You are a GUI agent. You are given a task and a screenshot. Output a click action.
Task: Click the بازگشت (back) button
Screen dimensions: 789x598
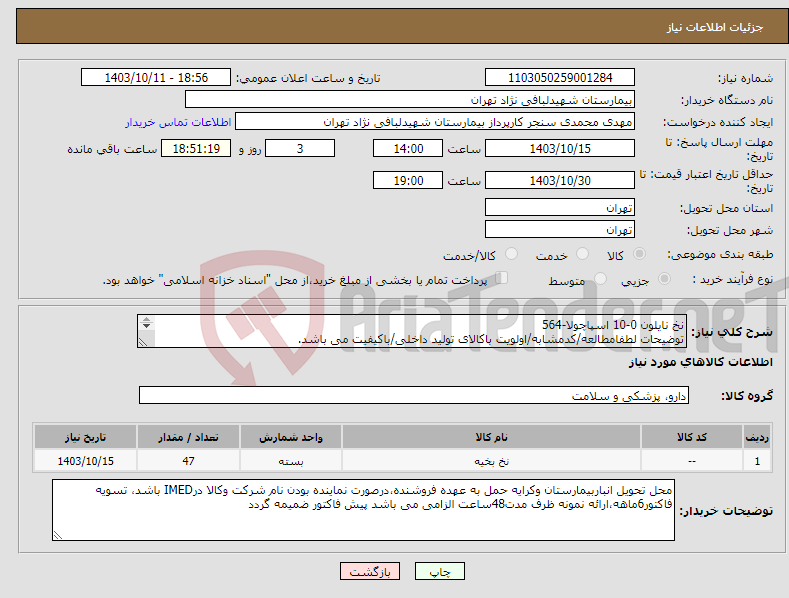click(370, 571)
